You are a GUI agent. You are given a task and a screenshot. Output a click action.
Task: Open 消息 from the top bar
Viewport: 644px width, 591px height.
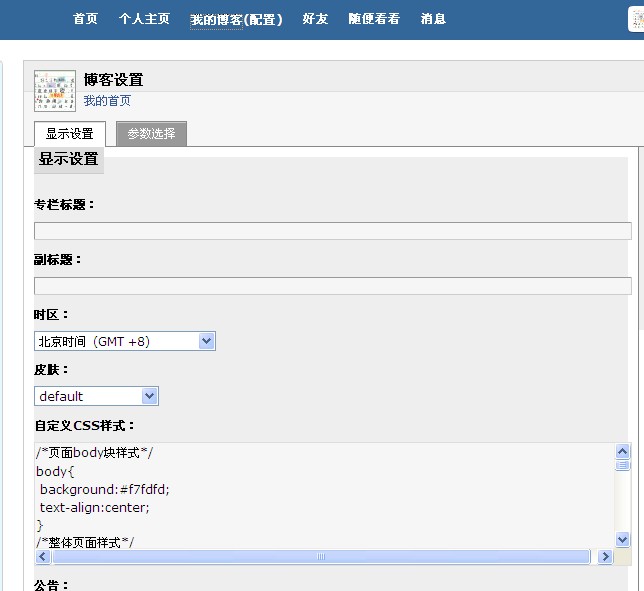pyautogui.click(x=433, y=19)
